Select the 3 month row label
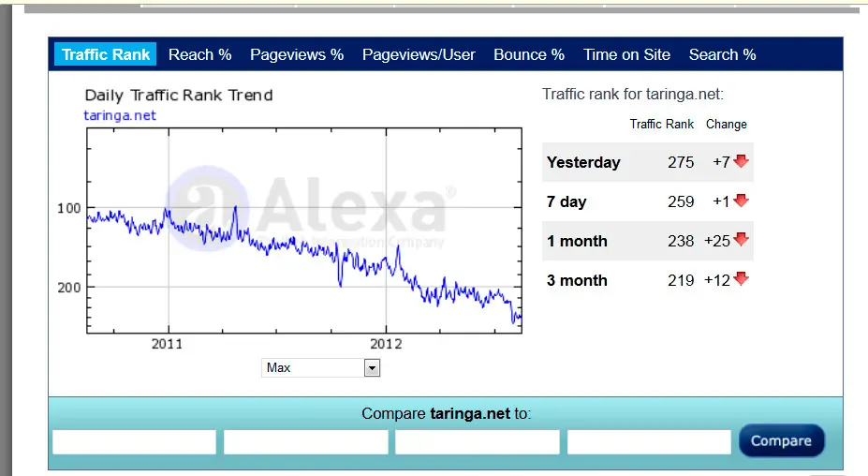Screen dimensions: 868x476 [577, 280]
